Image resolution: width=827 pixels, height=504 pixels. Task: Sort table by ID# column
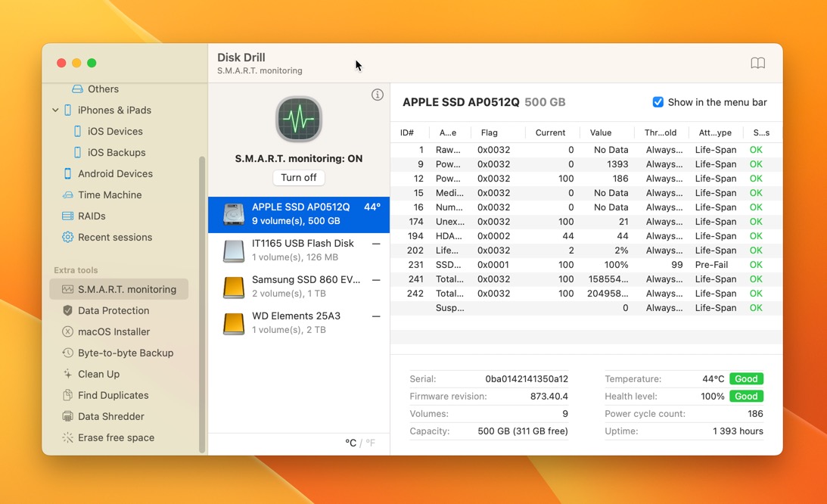(407, 132)
